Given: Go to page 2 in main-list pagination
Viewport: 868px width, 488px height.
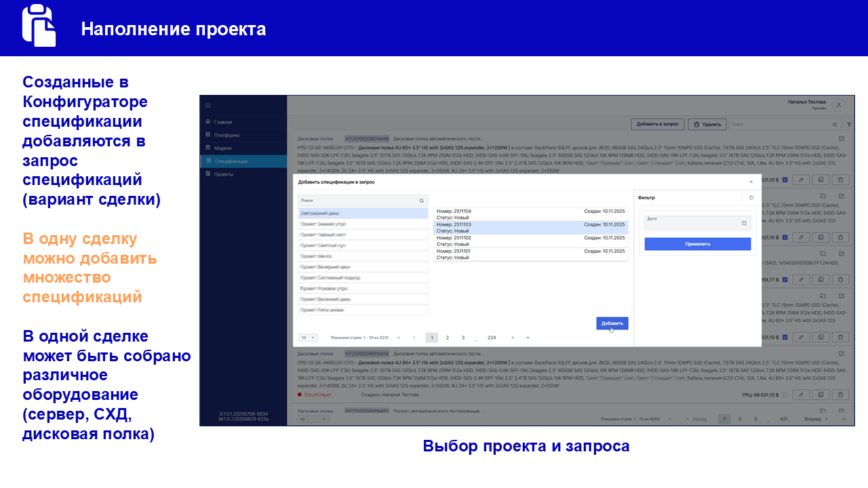Looking at the screenshot, I should click(740, 420).
